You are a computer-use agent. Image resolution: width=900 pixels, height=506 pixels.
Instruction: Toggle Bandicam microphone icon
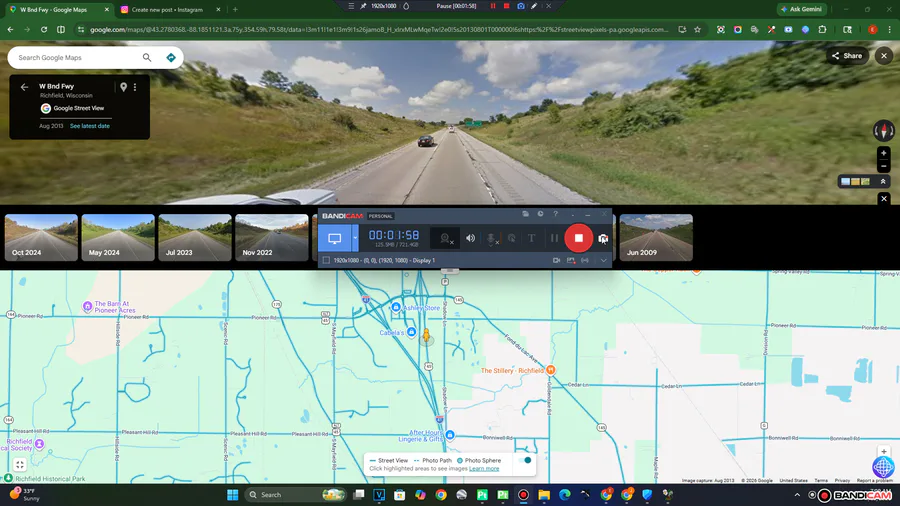coord(491,238)
